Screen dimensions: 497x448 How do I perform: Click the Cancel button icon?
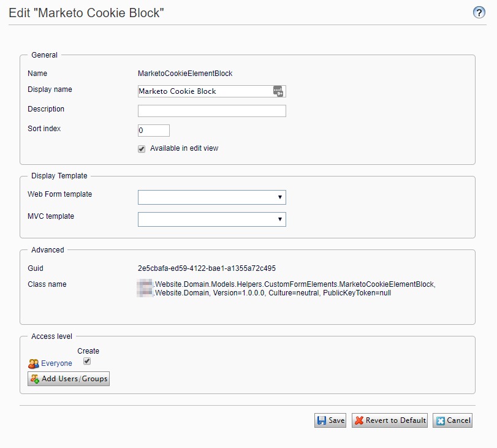coord(439,420)
